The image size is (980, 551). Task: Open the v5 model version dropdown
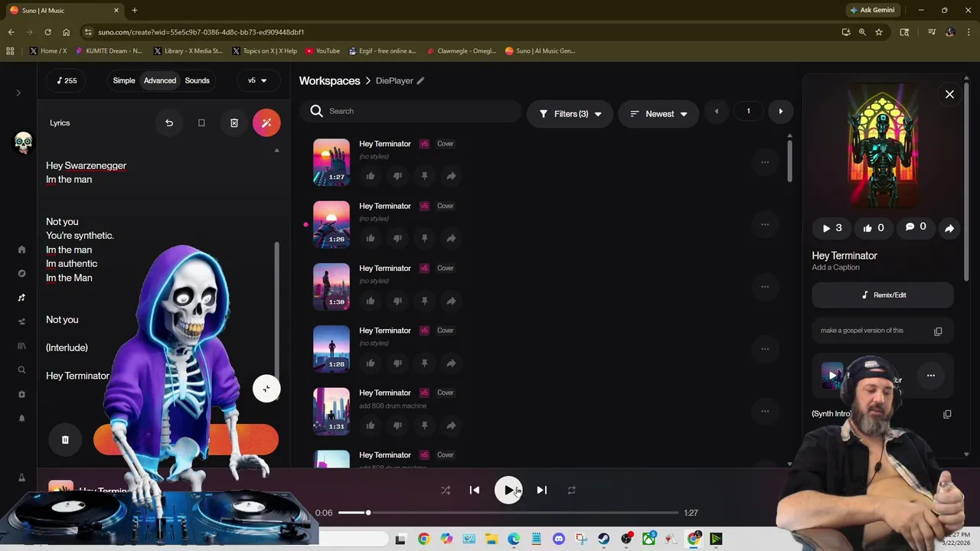pos(257,80)
